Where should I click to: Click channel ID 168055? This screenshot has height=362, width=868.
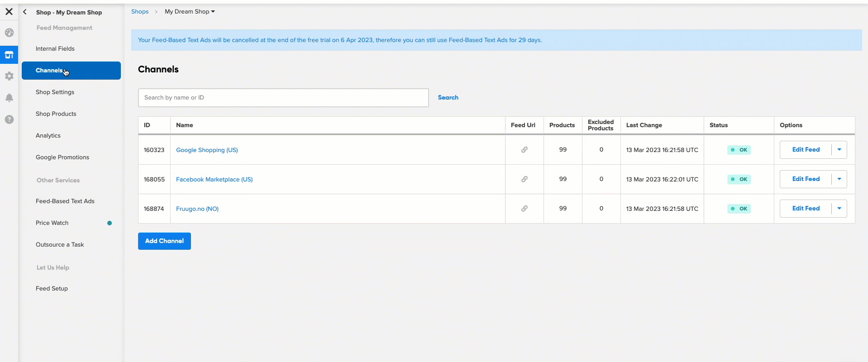(x=154, y=180)
